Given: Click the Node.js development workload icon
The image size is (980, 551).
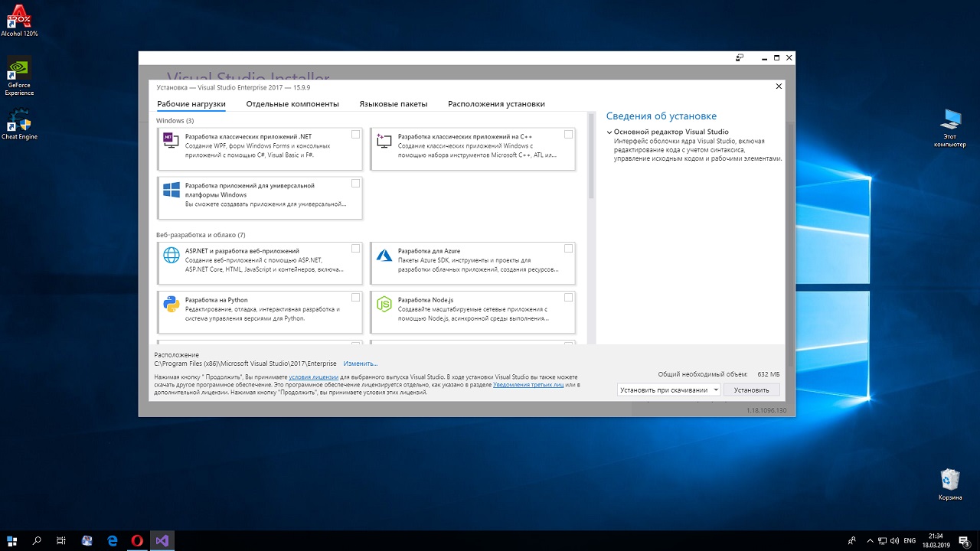Looking at the screenshot, I should (x=384, y=305).
